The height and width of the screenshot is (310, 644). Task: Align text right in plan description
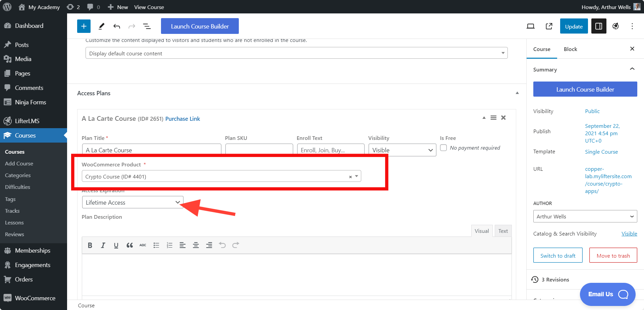coord(209,245)
